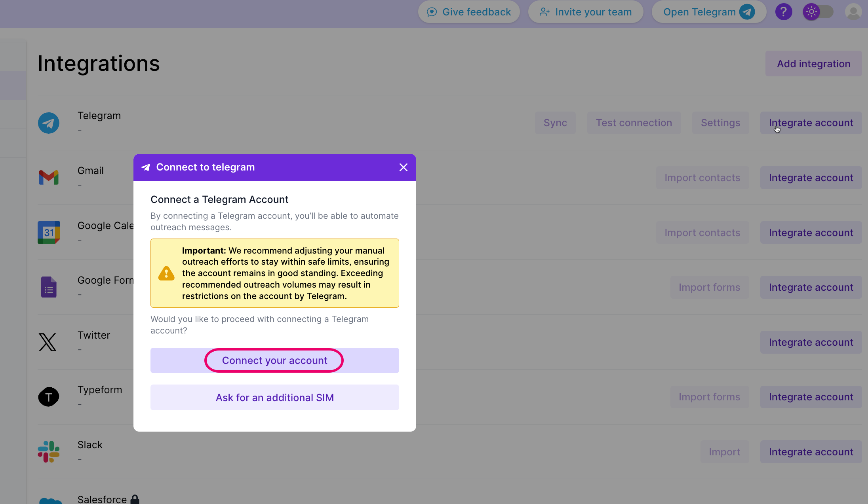This screenshot has height=504, width=868.
Task: Click the Google Forms icon
Action: (49, 287)
